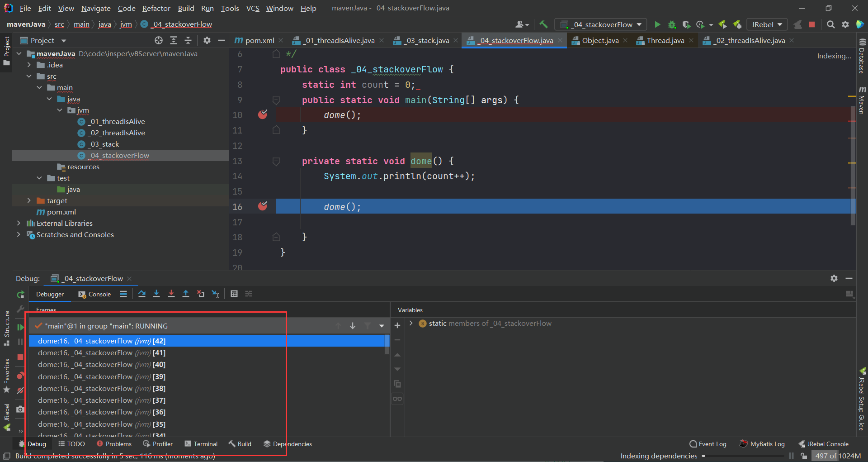Viewport: 868px width, 462px height.
Task: Expand static members of _04_stackoverFlow
Action: (411, 323)
